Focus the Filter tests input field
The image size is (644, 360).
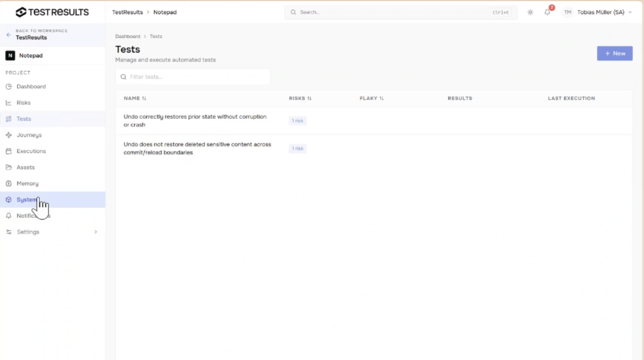193,77
